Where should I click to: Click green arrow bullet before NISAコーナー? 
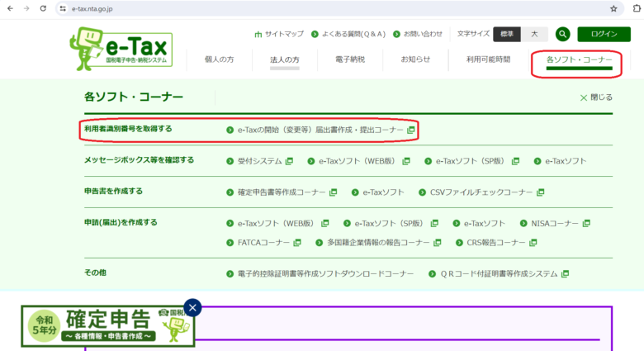coord(523,223)
